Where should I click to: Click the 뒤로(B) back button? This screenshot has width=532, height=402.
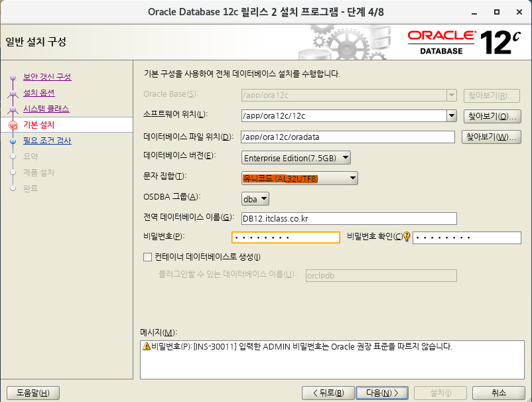[x=328, y=393]
